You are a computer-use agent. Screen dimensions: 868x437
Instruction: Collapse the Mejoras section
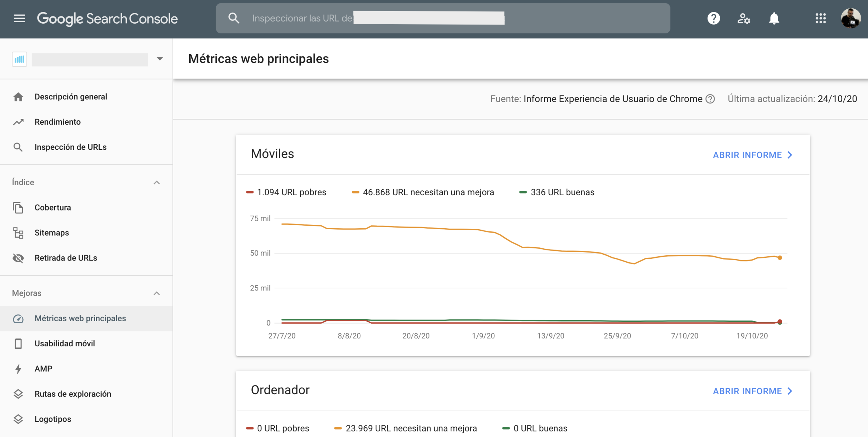pyautogui.click(x=157, y=293)
